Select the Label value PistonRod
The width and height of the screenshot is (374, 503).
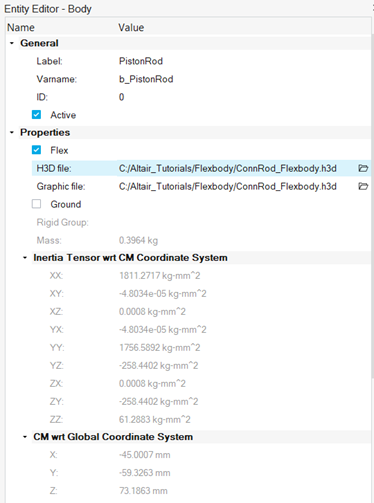click(x=141, y=61)
